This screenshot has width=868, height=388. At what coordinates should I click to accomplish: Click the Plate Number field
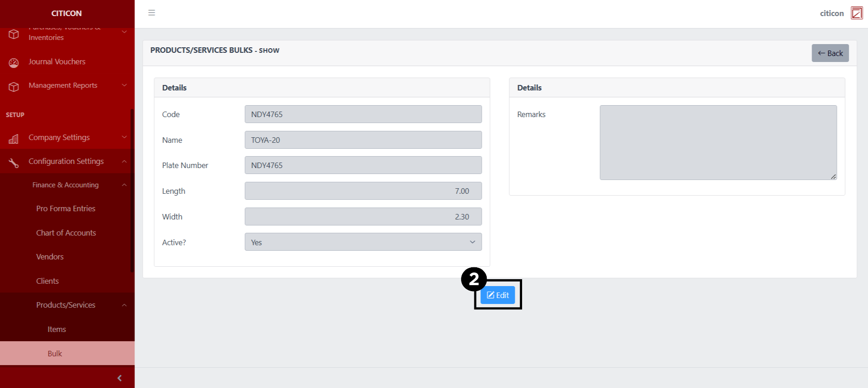(x=363, y=165)
